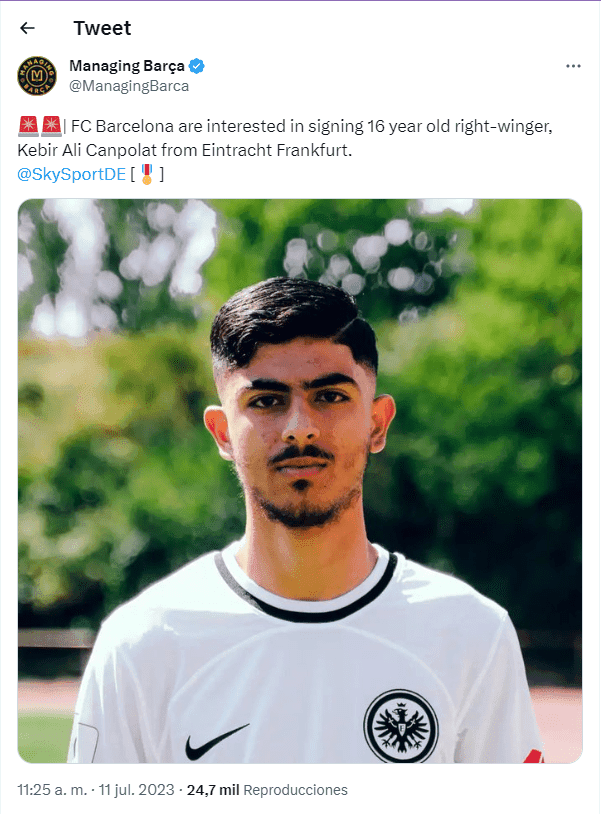Click the second red siren emoji
Screen dimensions: 601x814
coord(51,126)
